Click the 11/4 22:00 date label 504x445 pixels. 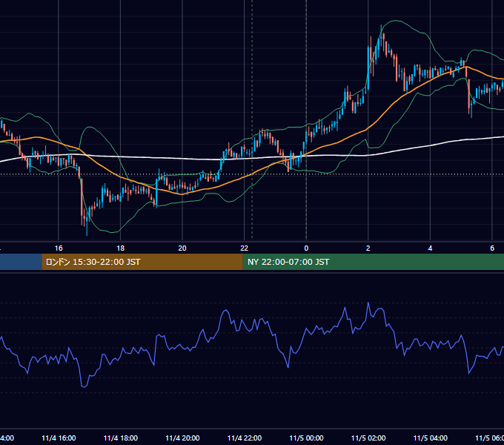point(245,438)
